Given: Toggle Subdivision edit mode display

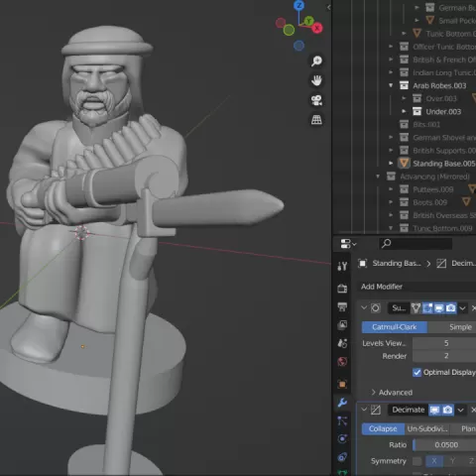Looking at the screenshot, I should [x=427, y=308].
